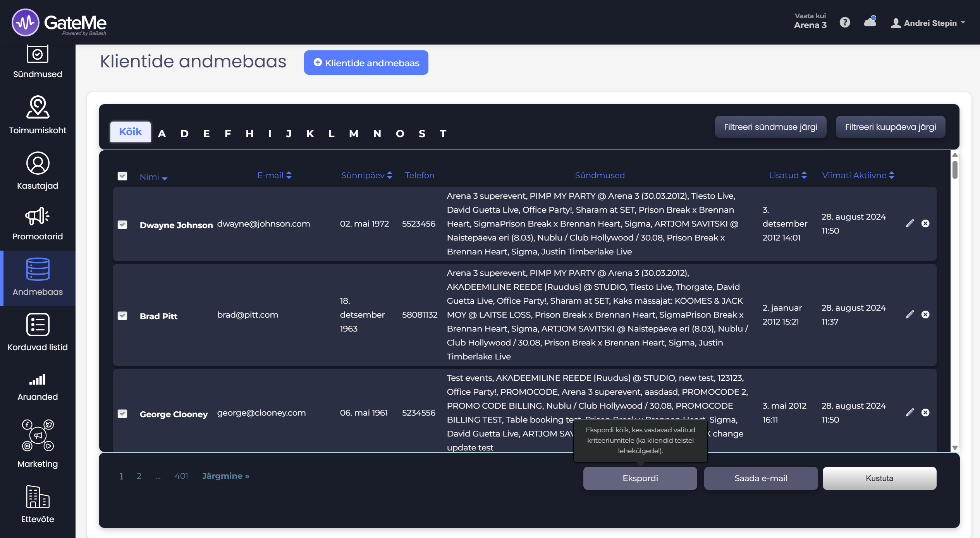Edit Dwayne Johnson with pencil icon
The height and width of the screenshot is (538, 980).
[x=910, y=223]
